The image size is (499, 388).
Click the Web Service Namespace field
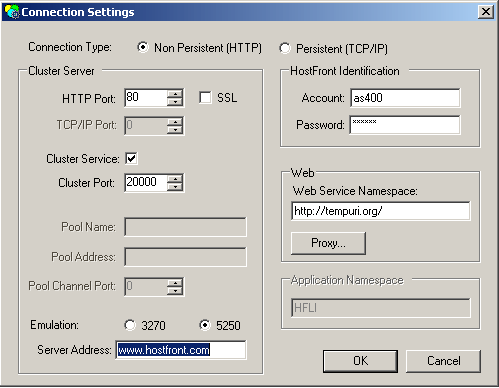[381, 211]
